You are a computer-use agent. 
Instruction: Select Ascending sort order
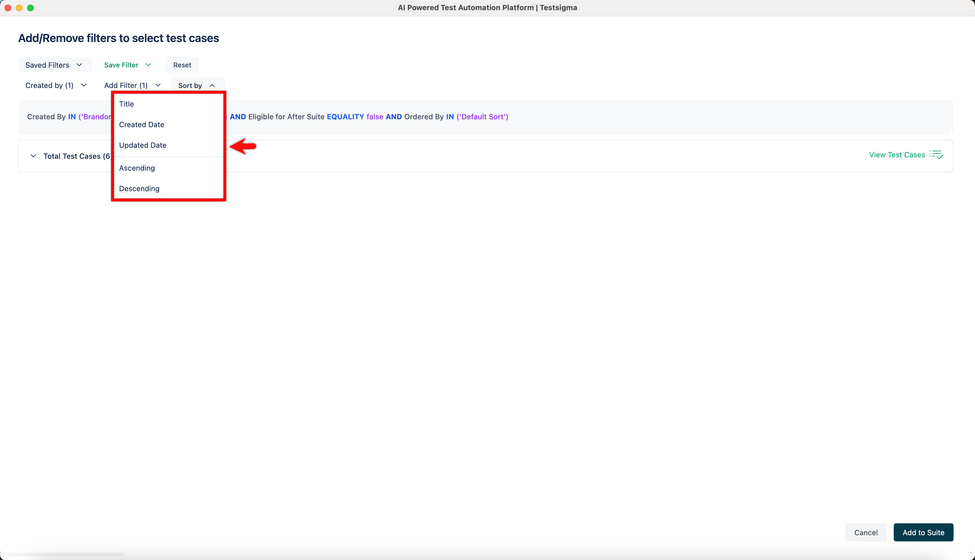[137, 168]
